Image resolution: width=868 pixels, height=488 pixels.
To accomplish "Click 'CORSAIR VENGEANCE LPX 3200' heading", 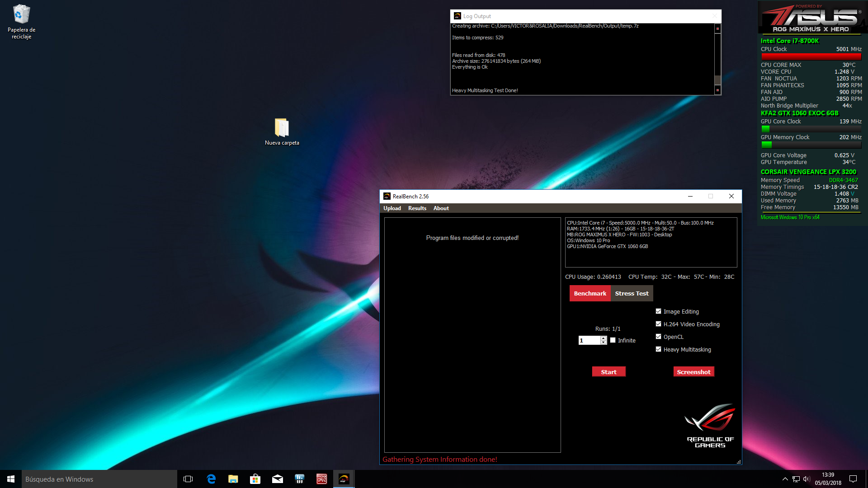I will click(808, 172).
